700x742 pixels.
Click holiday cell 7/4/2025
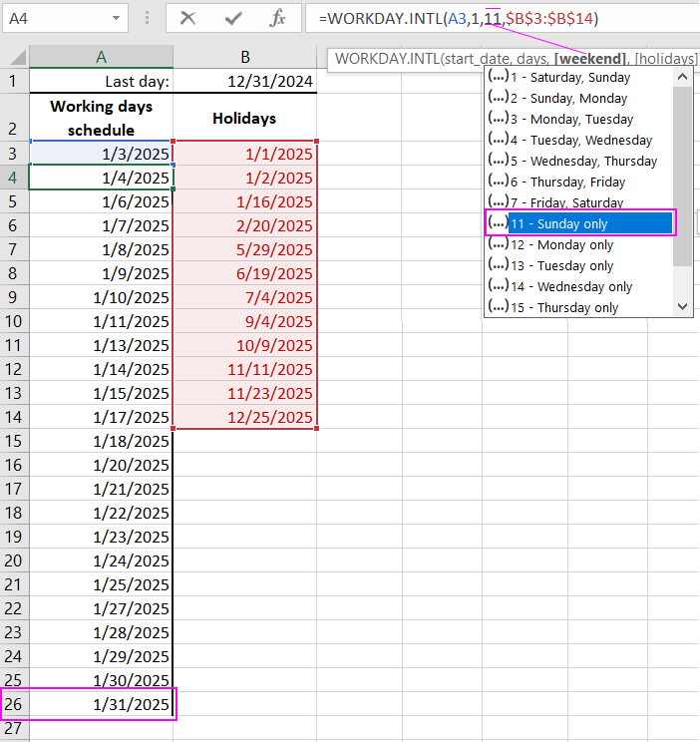coord(244,297)
